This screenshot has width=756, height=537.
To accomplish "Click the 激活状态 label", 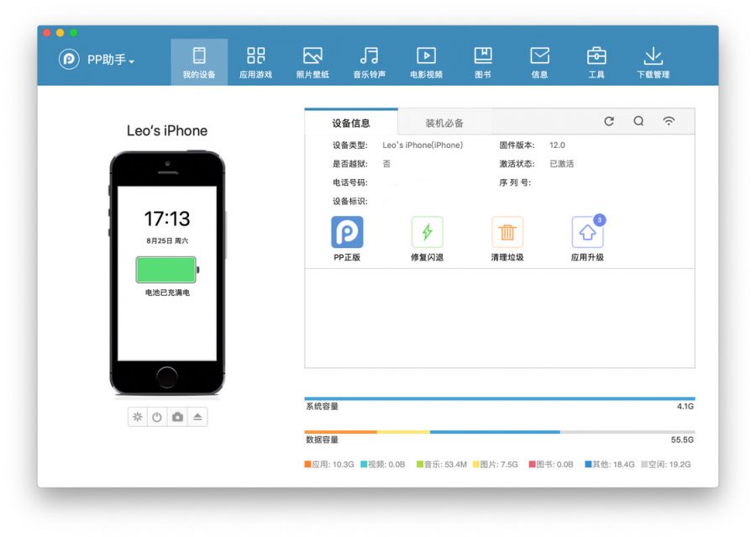I will pyautogui.click(x=517, y=164).
